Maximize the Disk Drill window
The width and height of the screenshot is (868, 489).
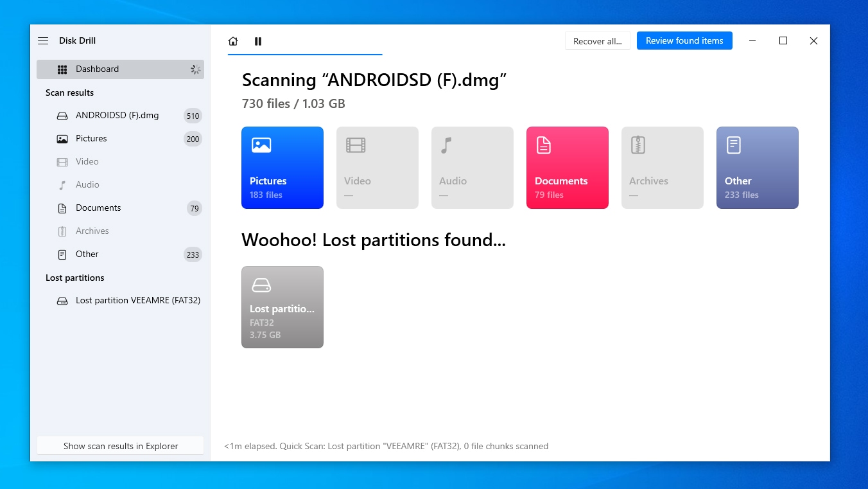(783, 40)
